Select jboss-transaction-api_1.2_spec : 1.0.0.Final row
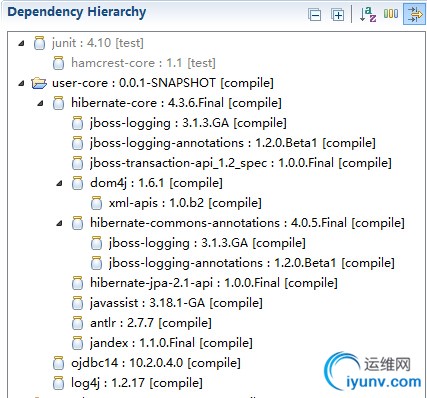The height and width of the screenshot is (398, 427). pyautogui.click(x=241, y=163)
